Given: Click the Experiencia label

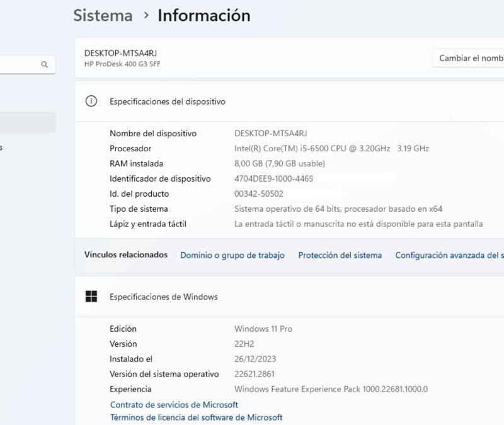Looking at the screenshot, I should click(x=130, y=389).
